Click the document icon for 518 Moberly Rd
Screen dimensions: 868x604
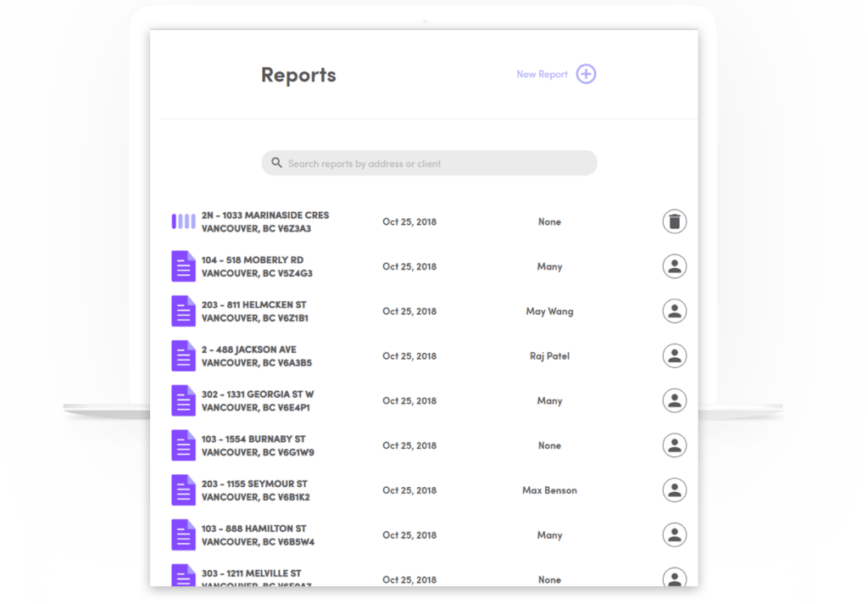(x=183, y=266)
